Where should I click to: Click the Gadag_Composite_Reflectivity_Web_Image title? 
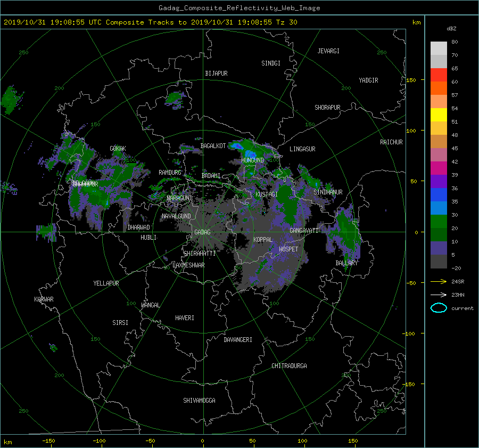pos(239,8)
